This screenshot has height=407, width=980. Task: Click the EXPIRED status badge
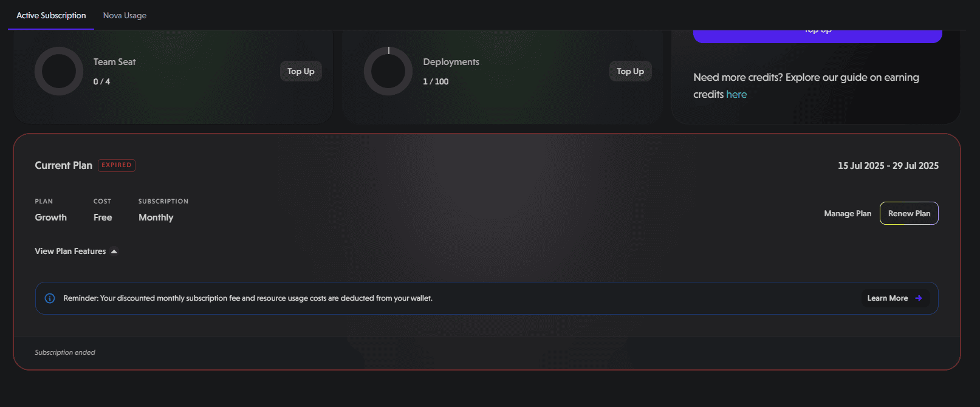click(117, 165)
